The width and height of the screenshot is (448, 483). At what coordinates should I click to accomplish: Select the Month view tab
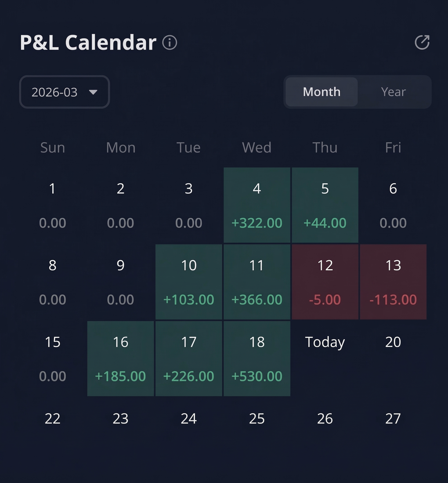322,92
